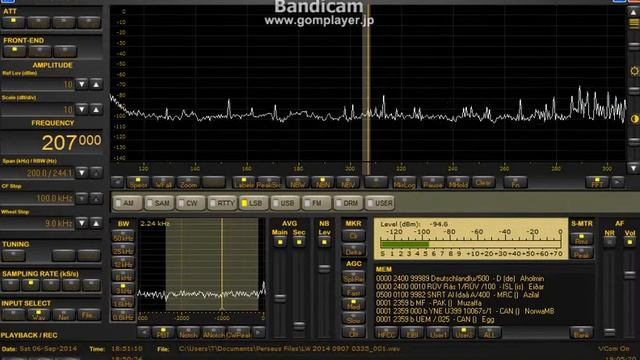Viewport: 640px width, 360px height.
Task: Decrease the Ref Lev value with down arrow
Action: [x=82, y=84]
